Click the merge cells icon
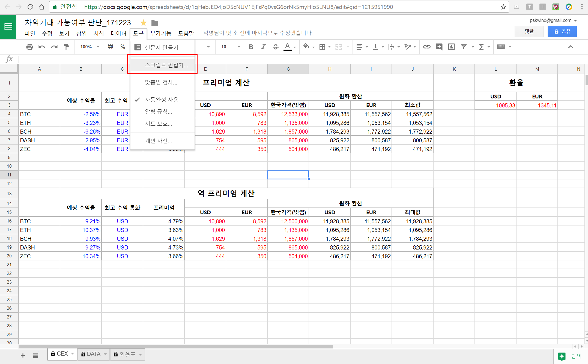The height and width of the screenshot is (364, 588). click(x=339, y=47)
